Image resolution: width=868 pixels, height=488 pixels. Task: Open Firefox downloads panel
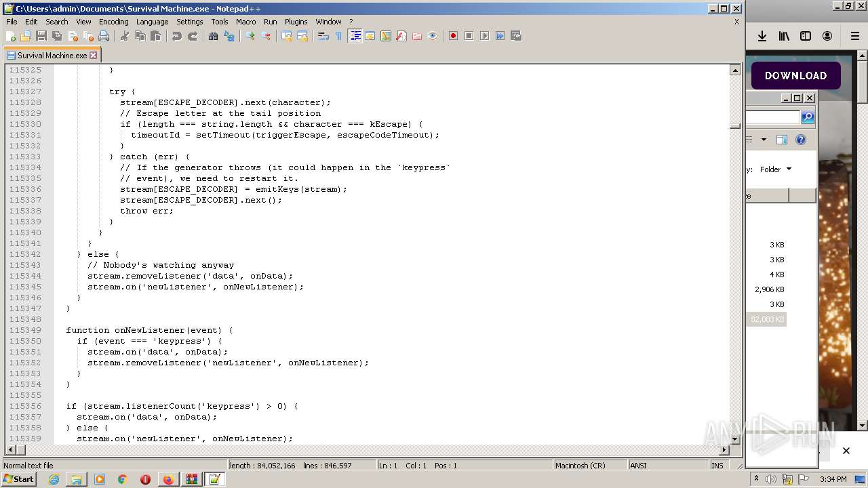pos(762,36)
